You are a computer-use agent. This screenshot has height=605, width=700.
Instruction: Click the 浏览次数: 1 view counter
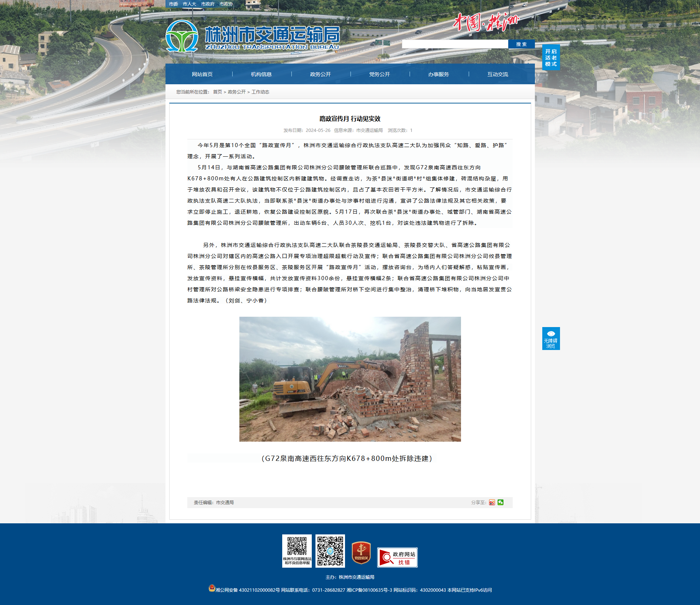tap(400, 130)
